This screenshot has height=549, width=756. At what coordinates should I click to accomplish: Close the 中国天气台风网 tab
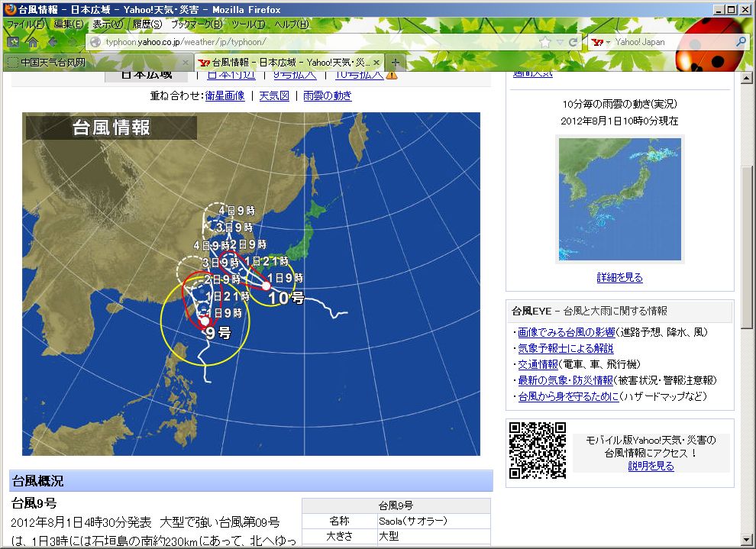(x=185, y=63)
